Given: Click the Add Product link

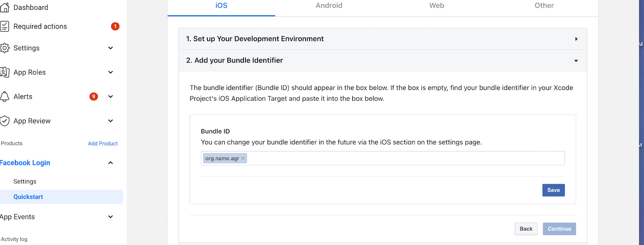Looking at the screenshot, I should click(x=103, y=143).
